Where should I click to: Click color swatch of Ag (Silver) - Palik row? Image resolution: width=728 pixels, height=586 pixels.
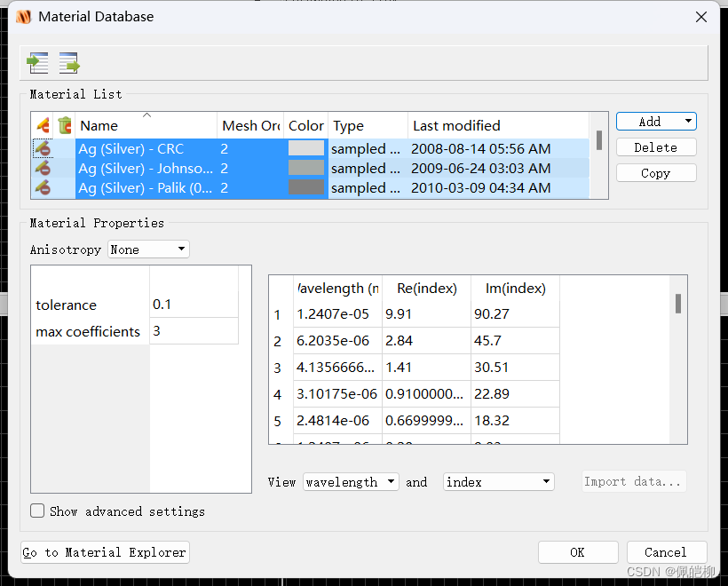[x=306, y=187]
